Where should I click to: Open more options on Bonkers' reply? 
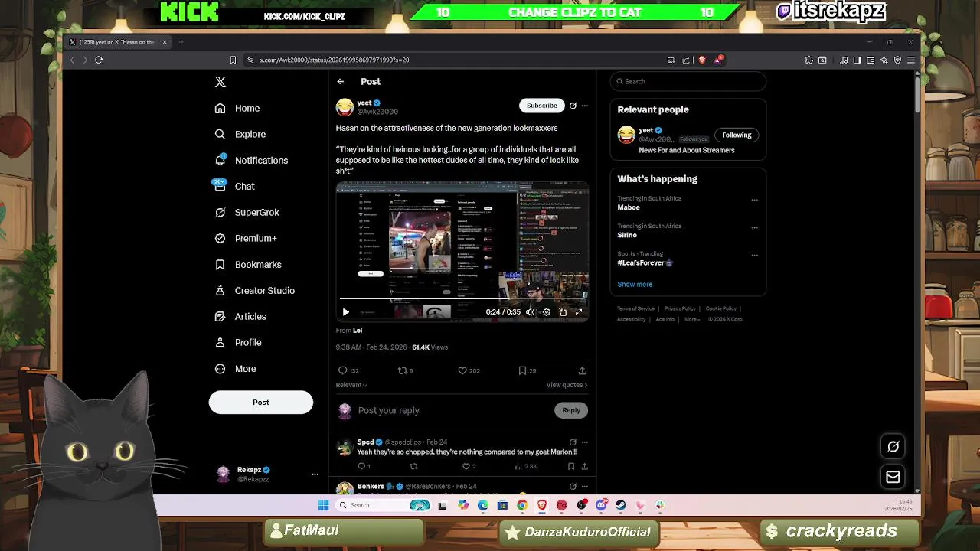pyautogui.click(x=585, y=487)
